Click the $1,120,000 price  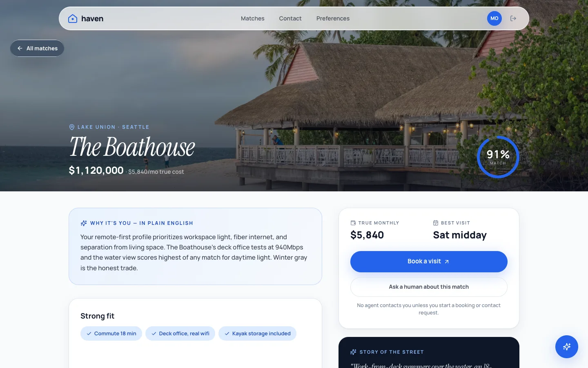[96, 170]
